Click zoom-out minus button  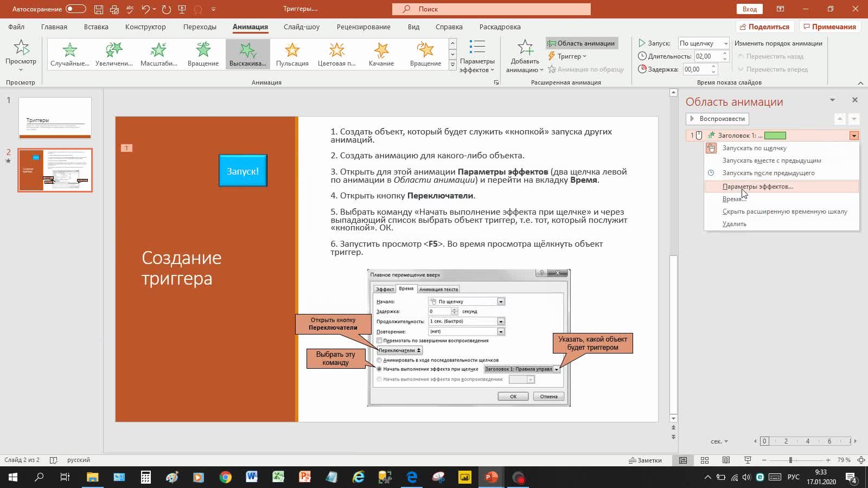coord(764,460)
